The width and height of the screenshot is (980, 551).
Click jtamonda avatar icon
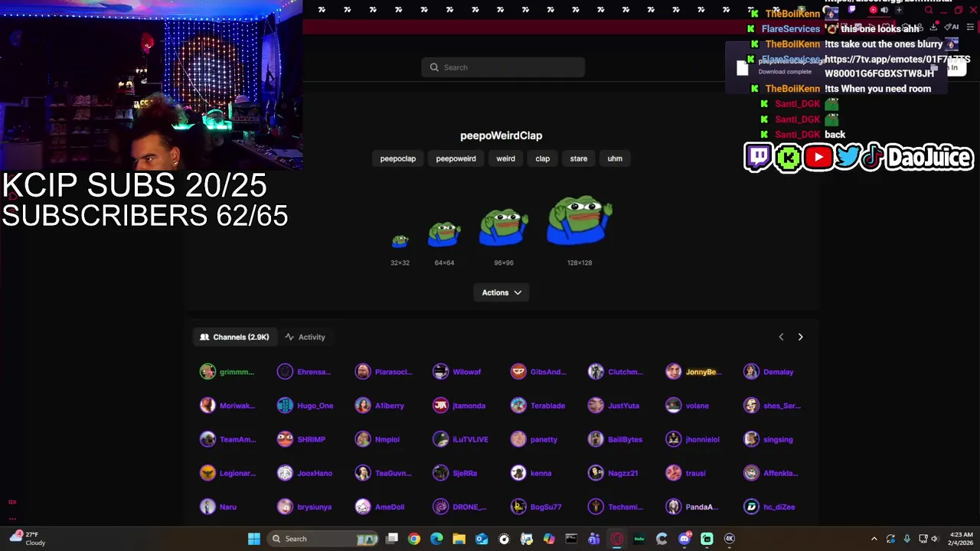440,406
